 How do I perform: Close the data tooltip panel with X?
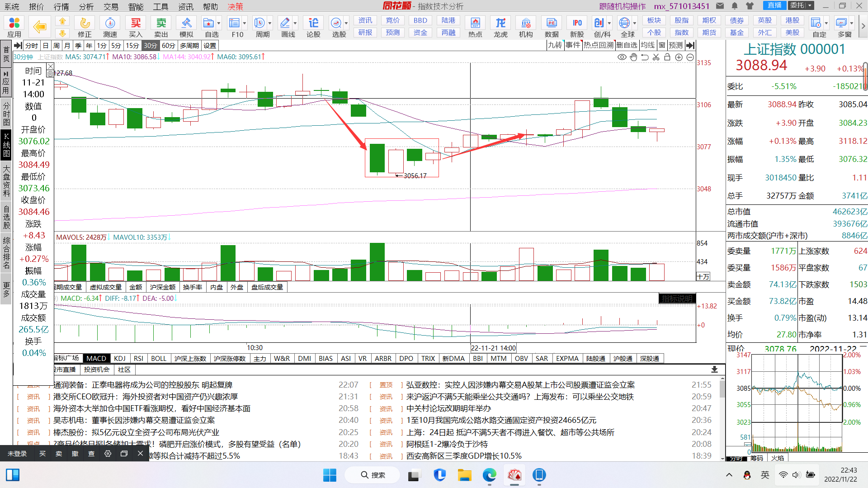(51, 67)
